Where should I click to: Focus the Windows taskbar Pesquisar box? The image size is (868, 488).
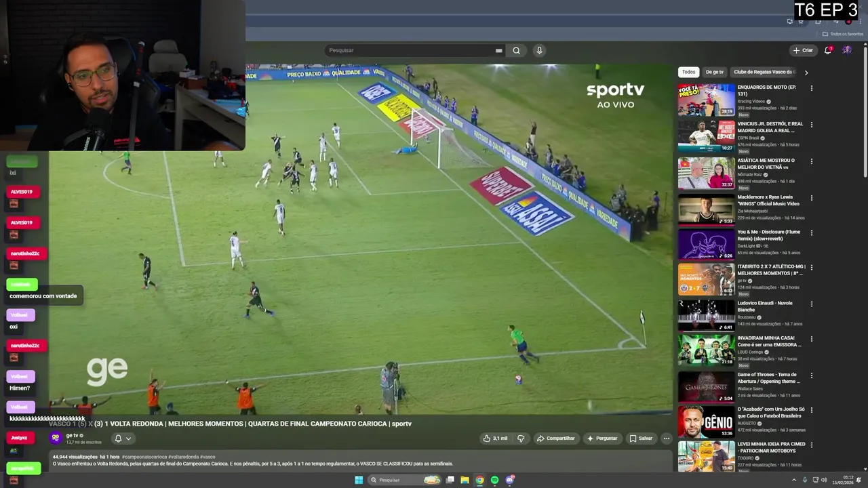405,480
